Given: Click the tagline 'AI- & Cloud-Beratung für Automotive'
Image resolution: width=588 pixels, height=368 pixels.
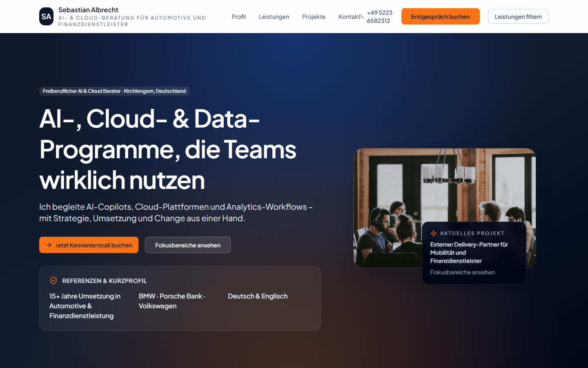Looking at the screenshot, I should (x=132, y=21).
